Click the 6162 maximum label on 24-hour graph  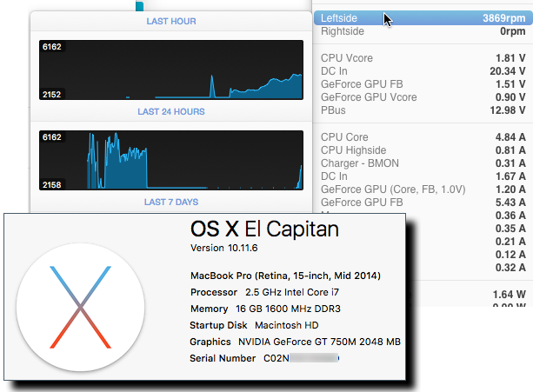click(51, 136)
